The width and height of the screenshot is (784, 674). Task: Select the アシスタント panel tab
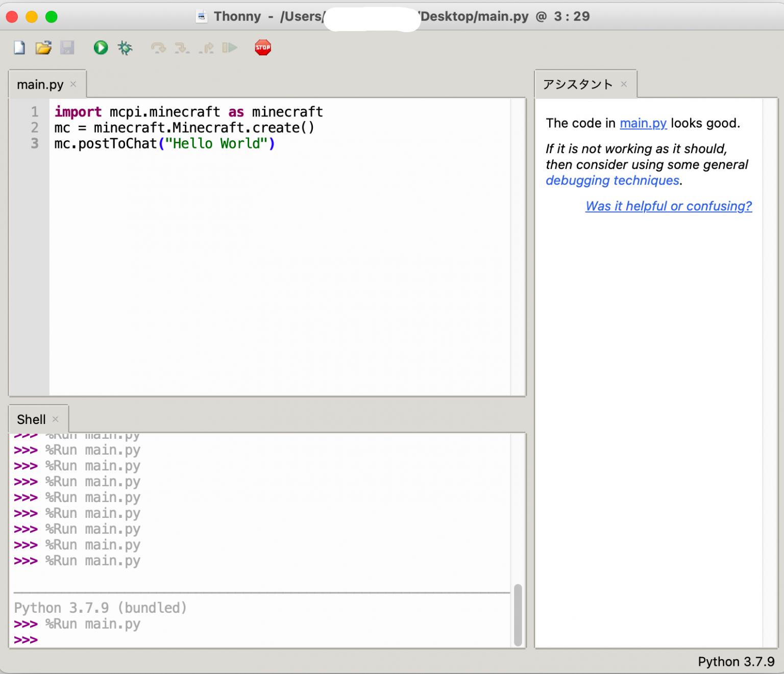(x=577, y=85)
